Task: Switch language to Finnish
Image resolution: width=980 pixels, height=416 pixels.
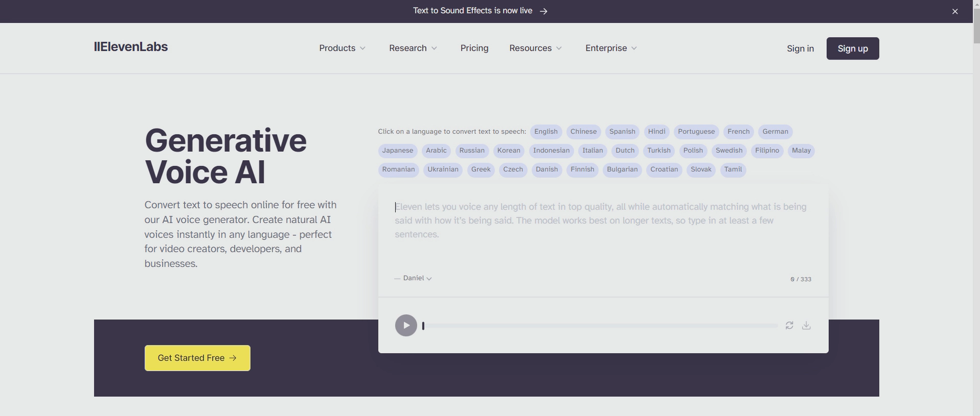Action: (582, 169)
